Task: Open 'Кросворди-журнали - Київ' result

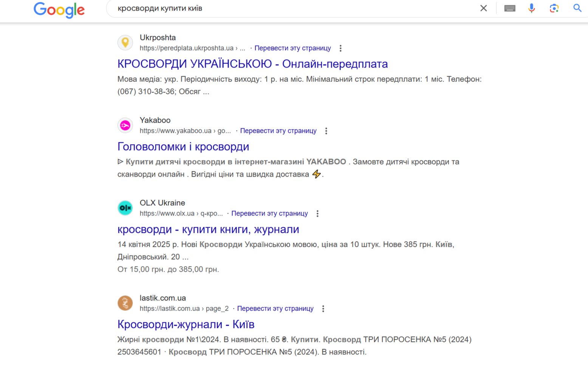Action: coord(186,324)
